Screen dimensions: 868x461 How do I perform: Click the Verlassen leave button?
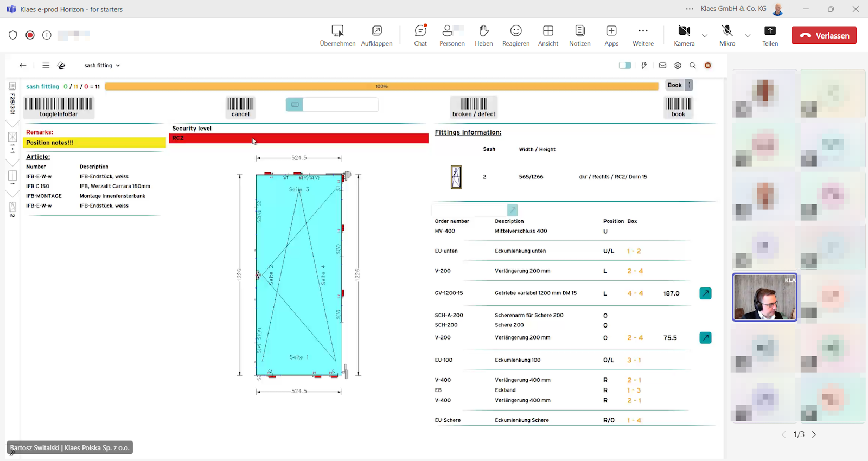[824, 35]
